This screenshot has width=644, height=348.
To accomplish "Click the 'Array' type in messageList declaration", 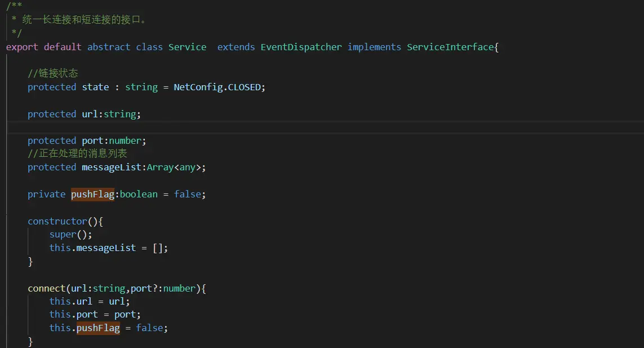I will (160, 168).
